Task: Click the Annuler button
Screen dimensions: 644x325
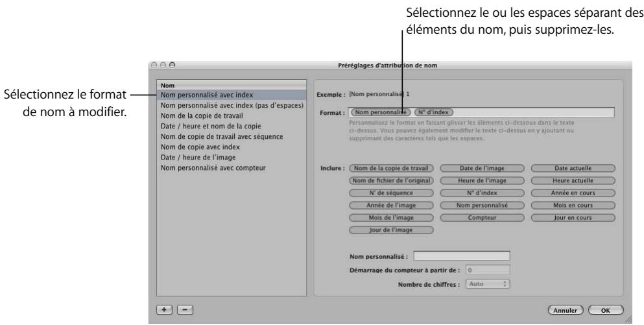Action: (x=565, y=311)
